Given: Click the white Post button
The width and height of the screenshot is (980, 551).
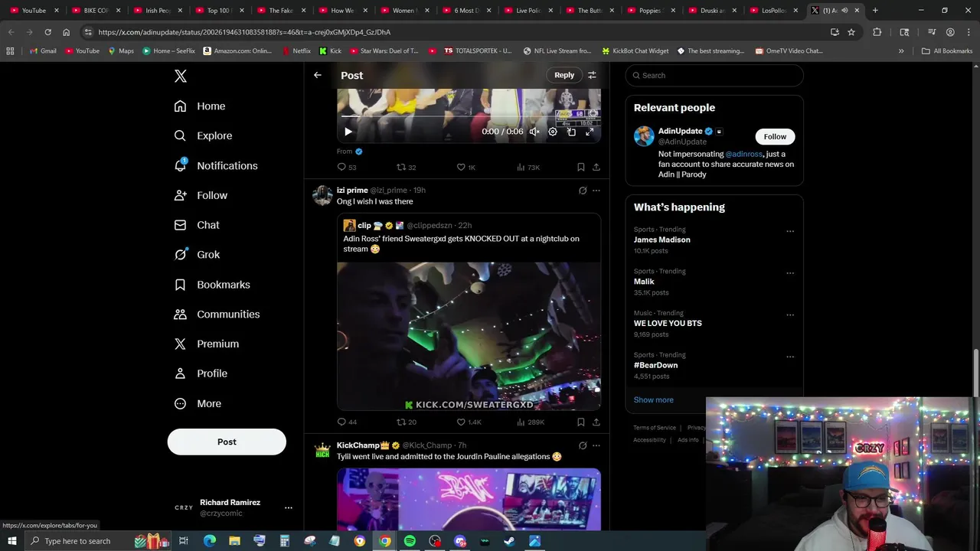Looking at the screenshot, I should click(227, 442).
